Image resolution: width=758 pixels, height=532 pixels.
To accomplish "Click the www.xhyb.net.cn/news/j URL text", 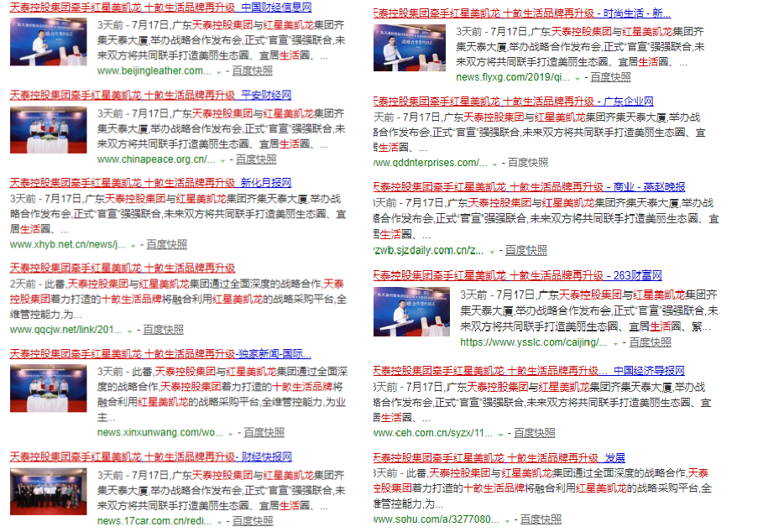I will [68, 244].
